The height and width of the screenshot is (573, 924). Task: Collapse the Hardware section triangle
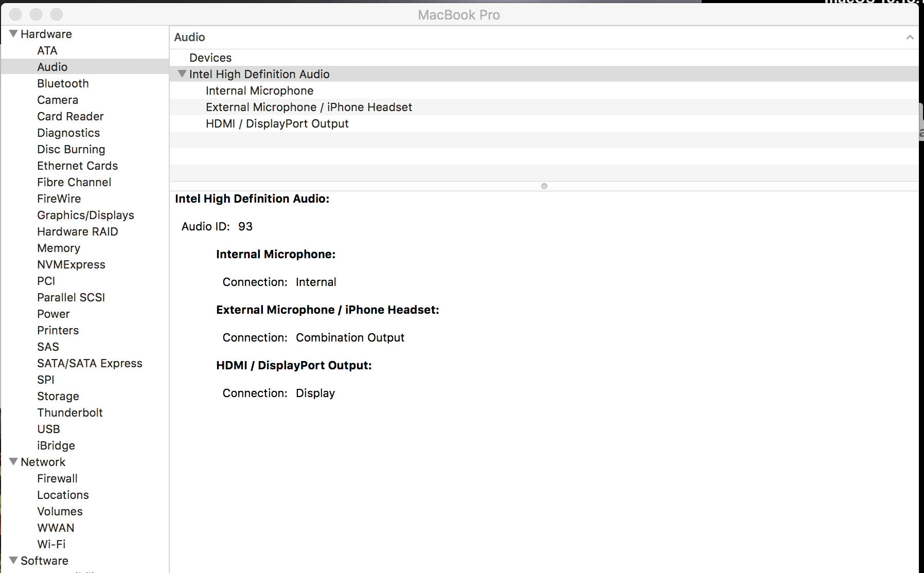[x=13, y=34]
